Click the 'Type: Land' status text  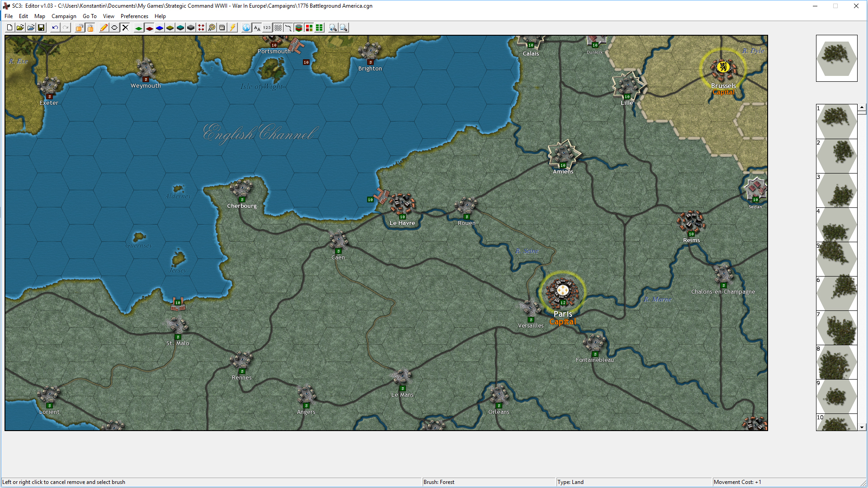tap(570, 482)
